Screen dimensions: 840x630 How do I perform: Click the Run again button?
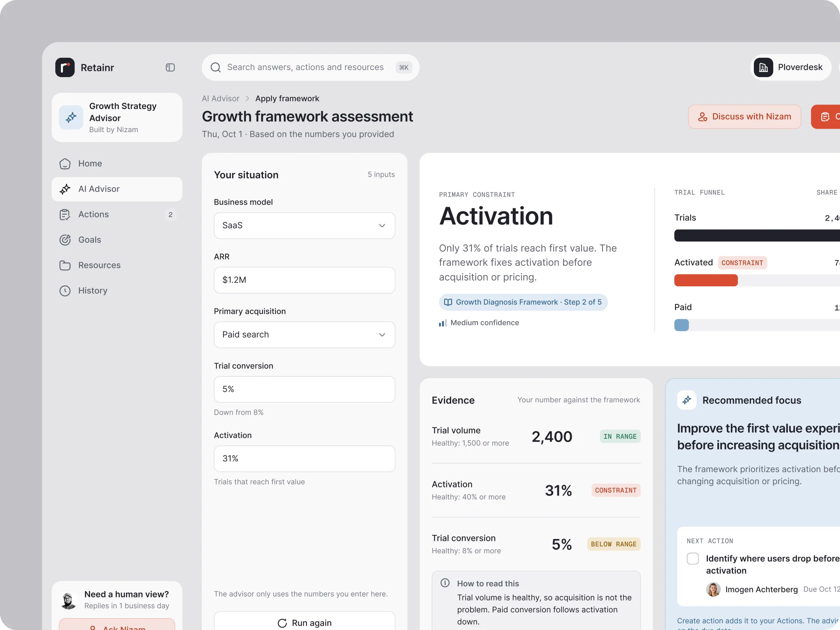(304, 621)
